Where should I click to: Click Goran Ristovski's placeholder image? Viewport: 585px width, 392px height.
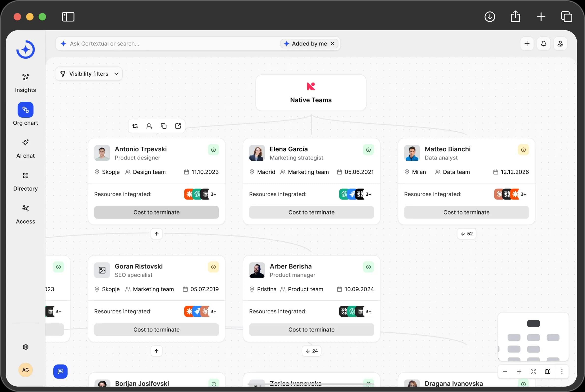coord(102,270)
